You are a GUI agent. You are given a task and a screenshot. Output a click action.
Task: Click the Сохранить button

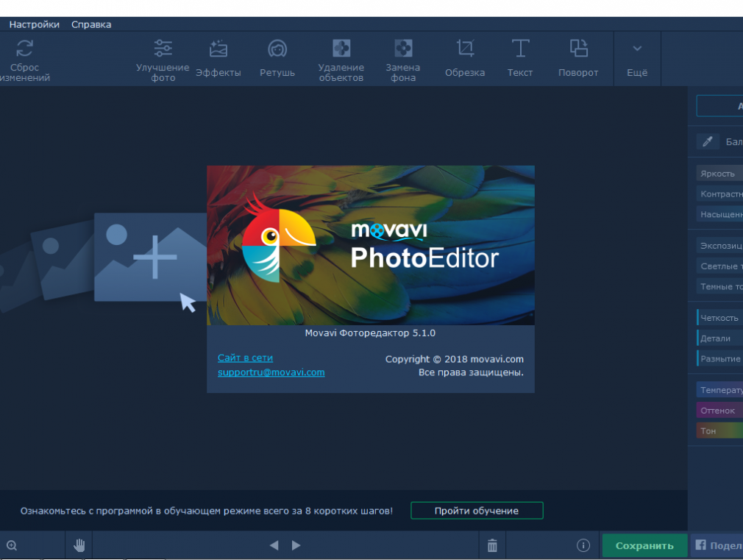point(644,545)
